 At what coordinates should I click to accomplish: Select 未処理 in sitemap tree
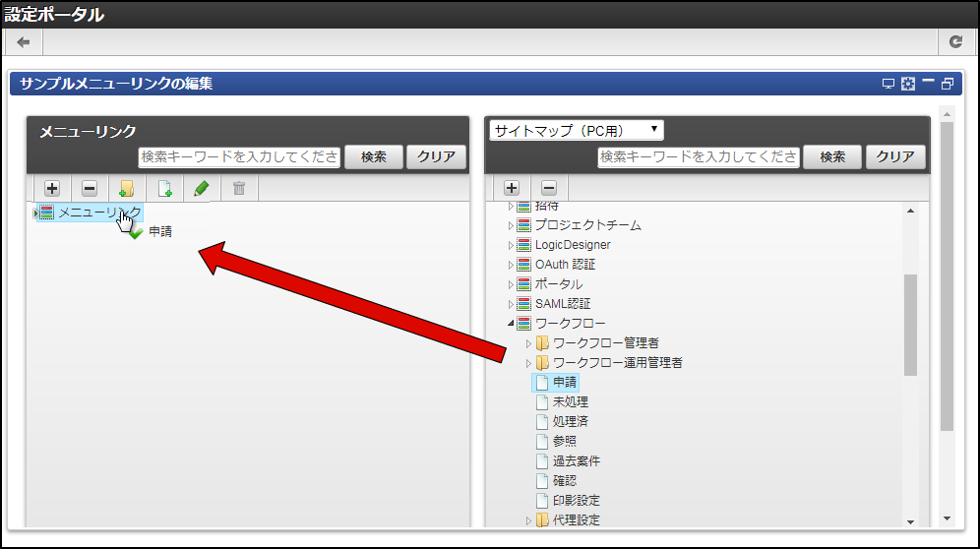click(x=570, y=402)
